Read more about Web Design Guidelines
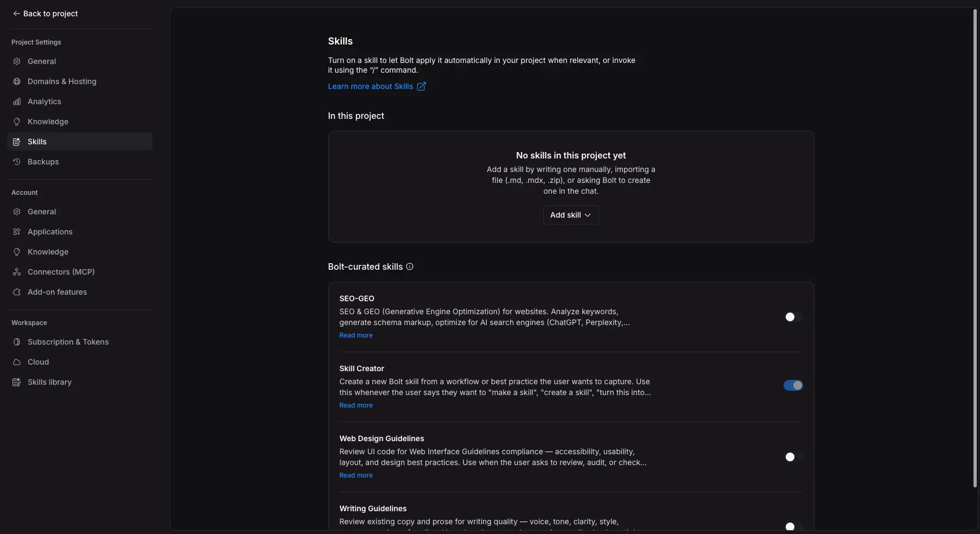 (356, 475)
